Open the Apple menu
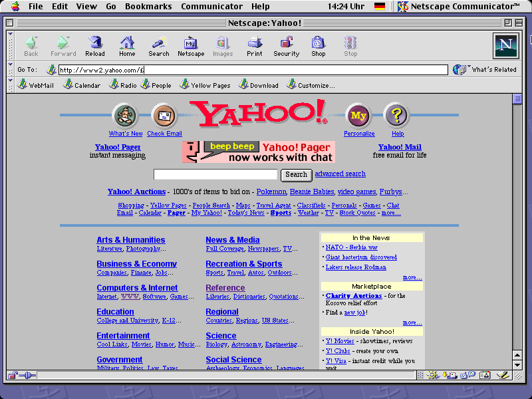This screenshot has height=399, width=532. (x=15, y=6)
